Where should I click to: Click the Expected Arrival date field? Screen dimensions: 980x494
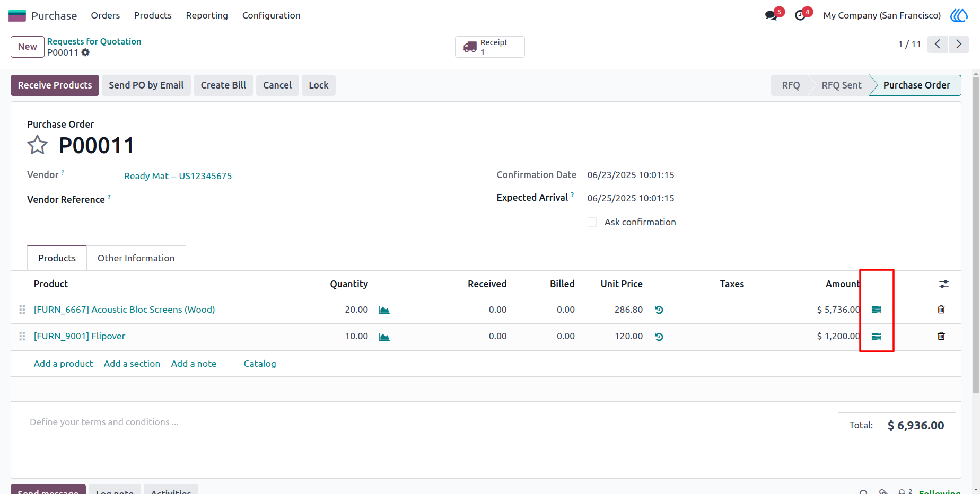coord(631,198)
